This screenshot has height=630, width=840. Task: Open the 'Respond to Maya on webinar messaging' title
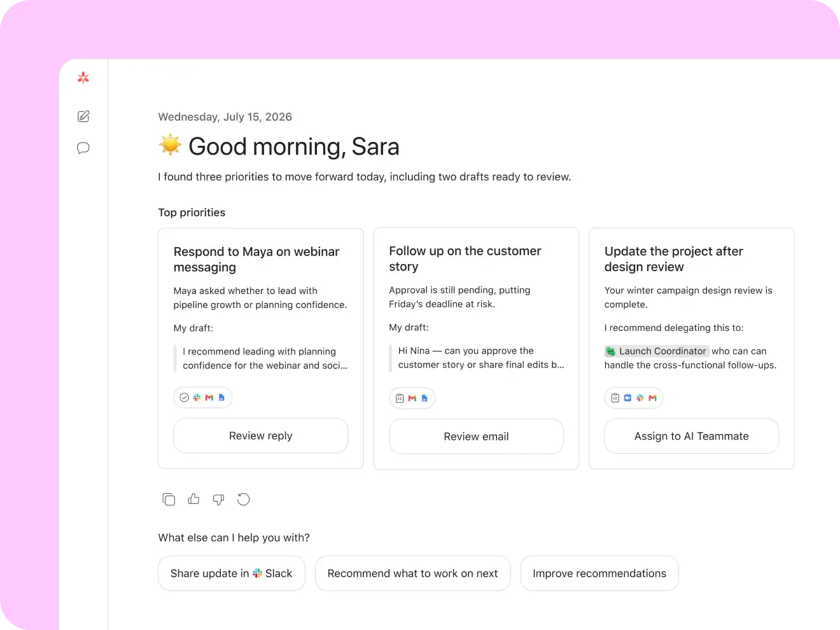click(x=256, y=260)
